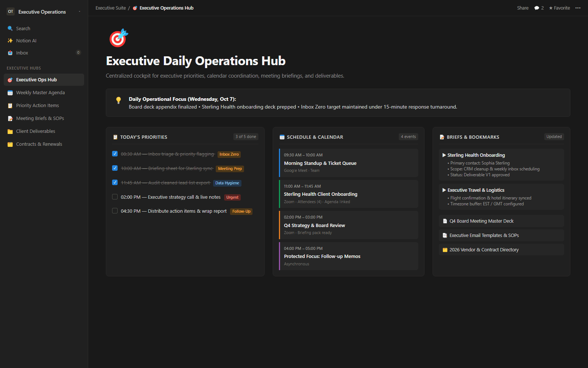Uncheck the Briefing sheet for Sterling sync task
The width and height of the screenshot is (588, 368).
pyautogui.click(x=115, y=168)
